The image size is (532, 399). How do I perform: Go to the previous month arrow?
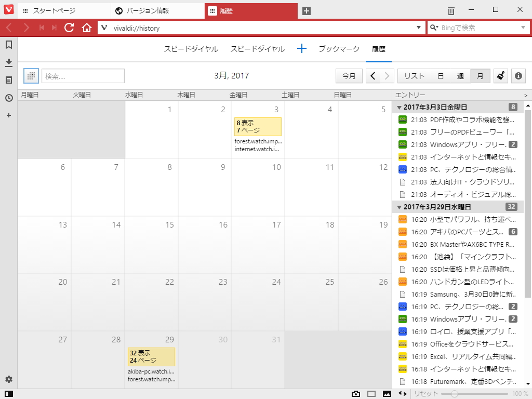373,76
